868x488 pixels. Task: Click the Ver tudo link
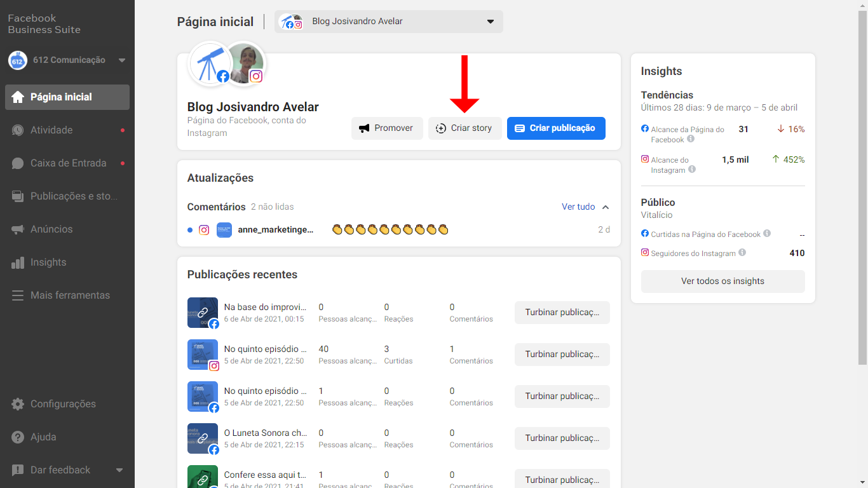[x=578, y=207]
